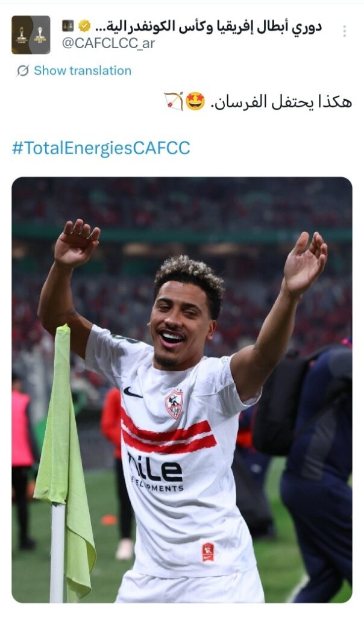Click the Arabic tweet text line
Screen dimensions: 364x617
point(258,102)
